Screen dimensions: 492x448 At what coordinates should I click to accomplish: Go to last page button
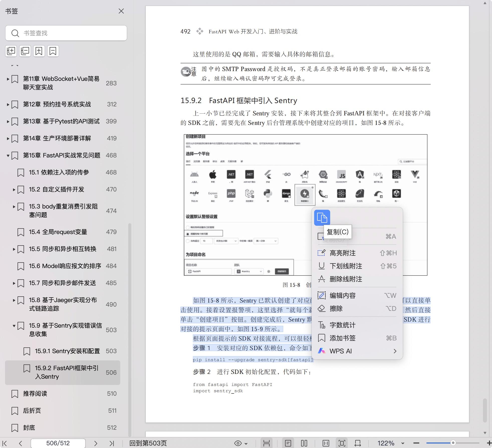112,443
